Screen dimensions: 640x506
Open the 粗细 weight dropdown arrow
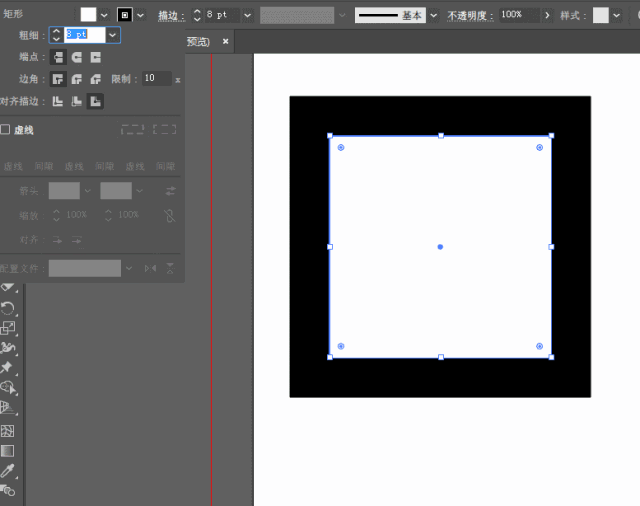click(x=113, y=35)
